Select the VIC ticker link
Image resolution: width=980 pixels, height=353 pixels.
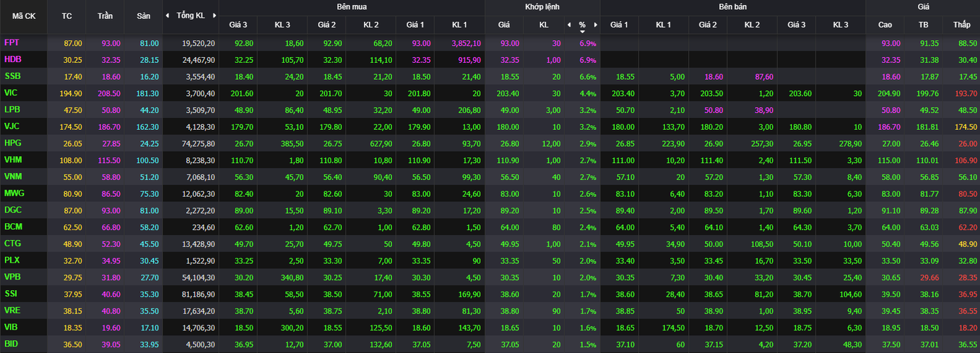(x=11, y=93)
